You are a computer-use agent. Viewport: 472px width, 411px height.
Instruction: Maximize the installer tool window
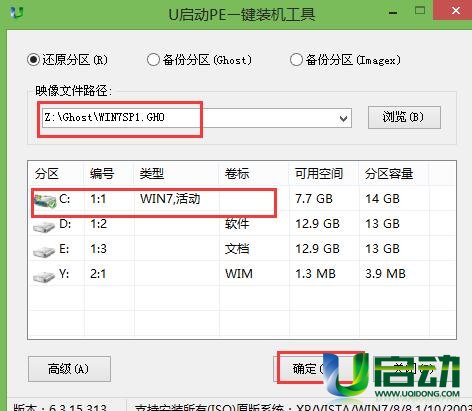click(x=420, y=11)
